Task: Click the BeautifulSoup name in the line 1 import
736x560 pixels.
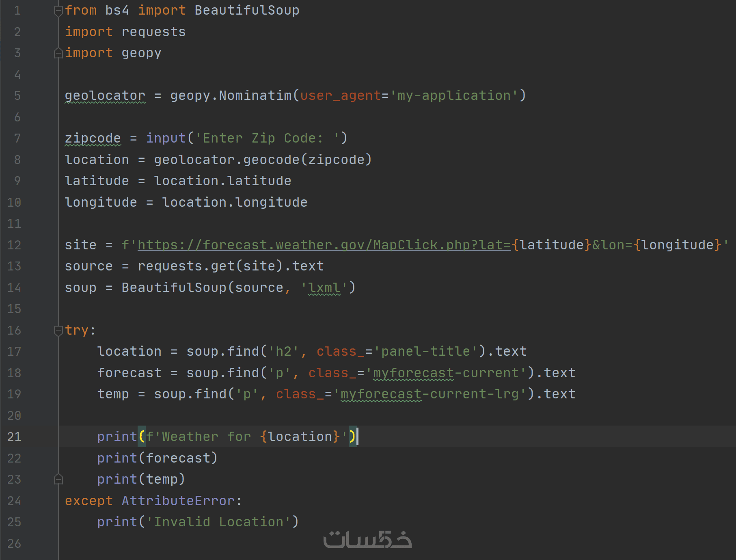Action: 247,10
